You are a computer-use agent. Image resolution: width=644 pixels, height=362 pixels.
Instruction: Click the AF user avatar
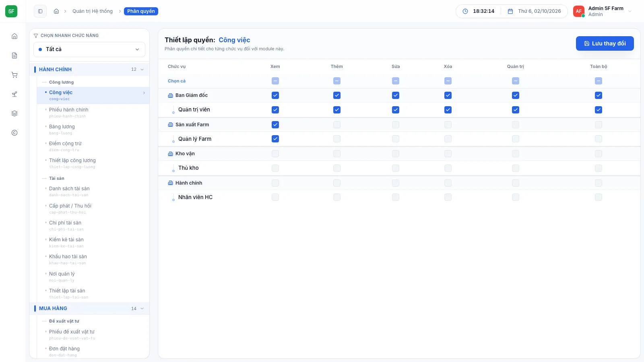point(579,11)
